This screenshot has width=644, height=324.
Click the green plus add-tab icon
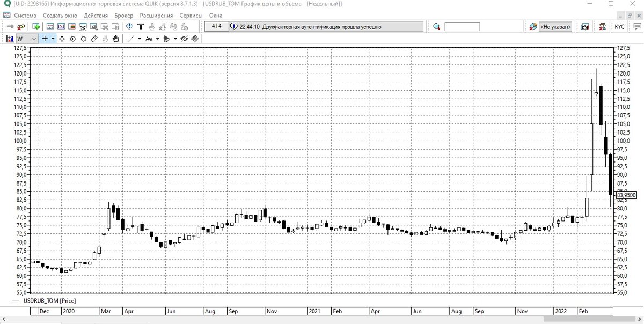tap(36, 26)
